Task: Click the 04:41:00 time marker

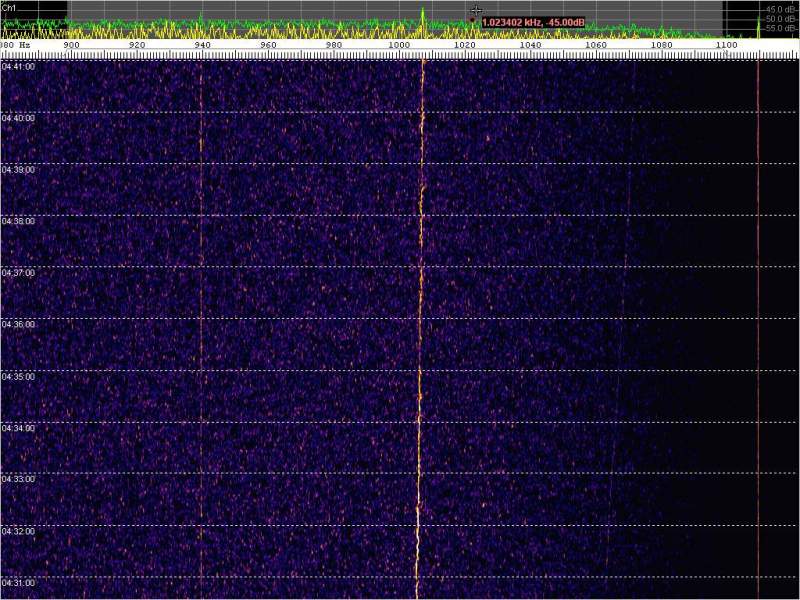Action: [x=18, y=66]
